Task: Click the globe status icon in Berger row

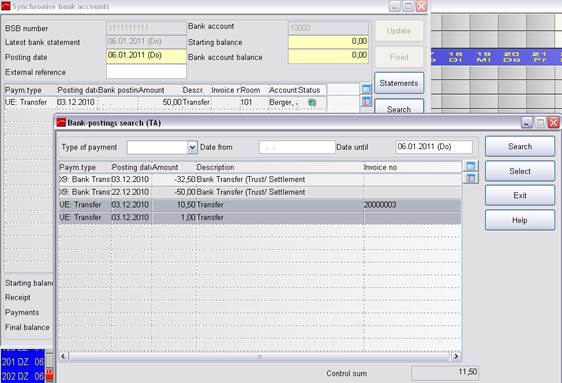Action: (x=312, y=102)
